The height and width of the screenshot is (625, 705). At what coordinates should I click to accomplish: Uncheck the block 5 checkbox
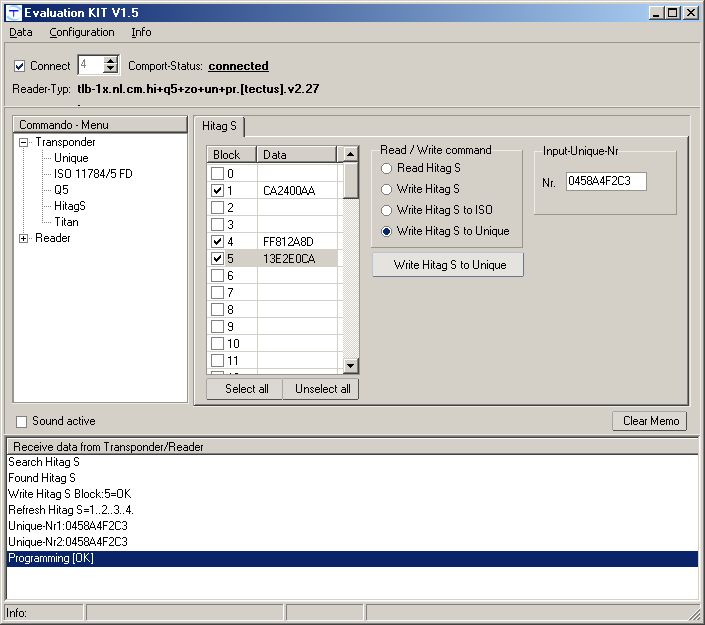click(x=217, y=259)
